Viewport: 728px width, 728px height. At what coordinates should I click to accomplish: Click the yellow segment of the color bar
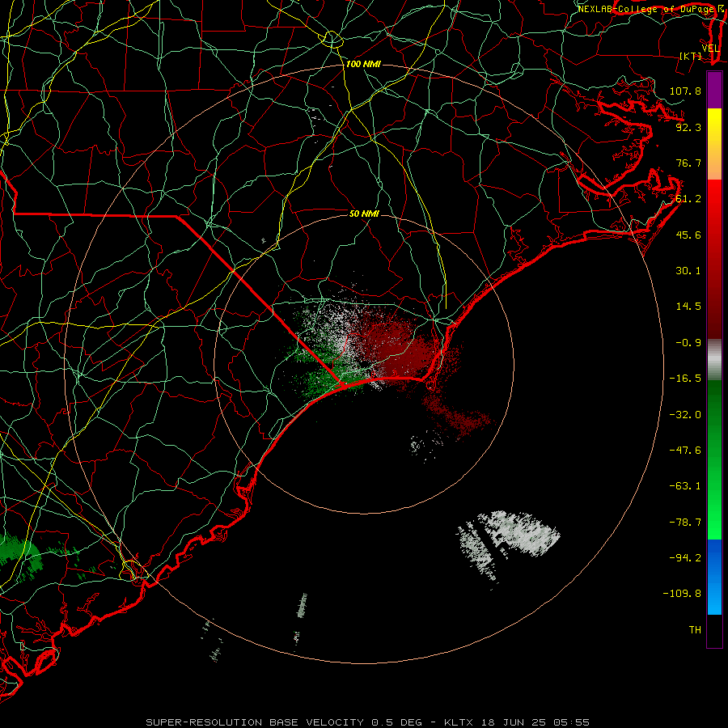714,144
